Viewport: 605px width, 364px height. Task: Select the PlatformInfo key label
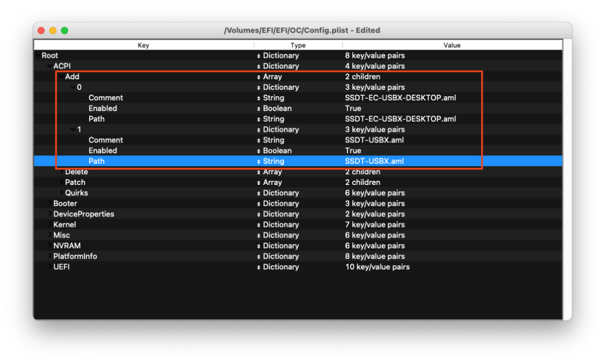[75, 256]
